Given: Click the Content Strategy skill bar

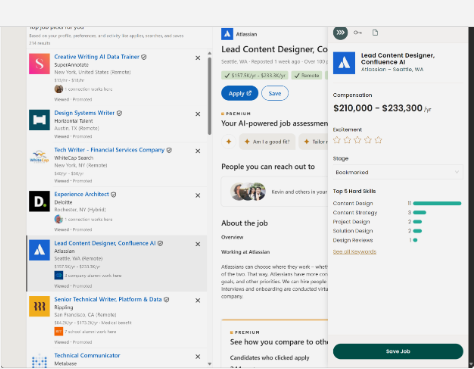Looking at the screenshot, I should point(419,212).
